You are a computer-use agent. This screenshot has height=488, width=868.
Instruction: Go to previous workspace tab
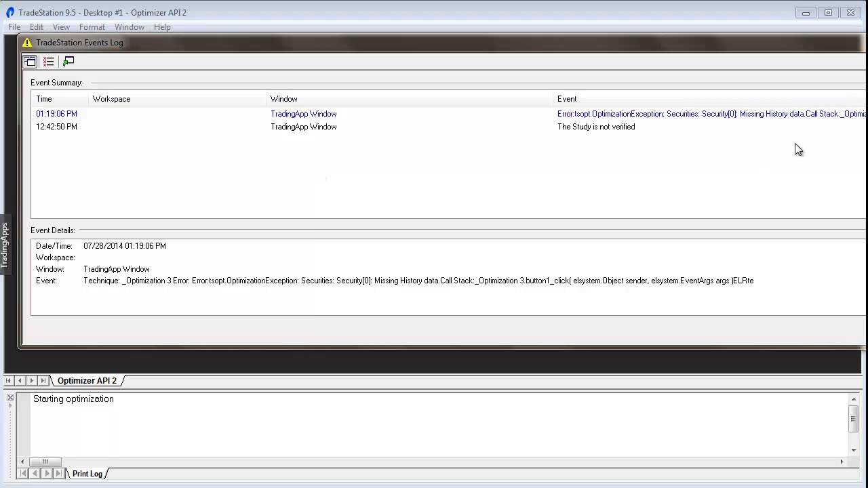[20, 381]
